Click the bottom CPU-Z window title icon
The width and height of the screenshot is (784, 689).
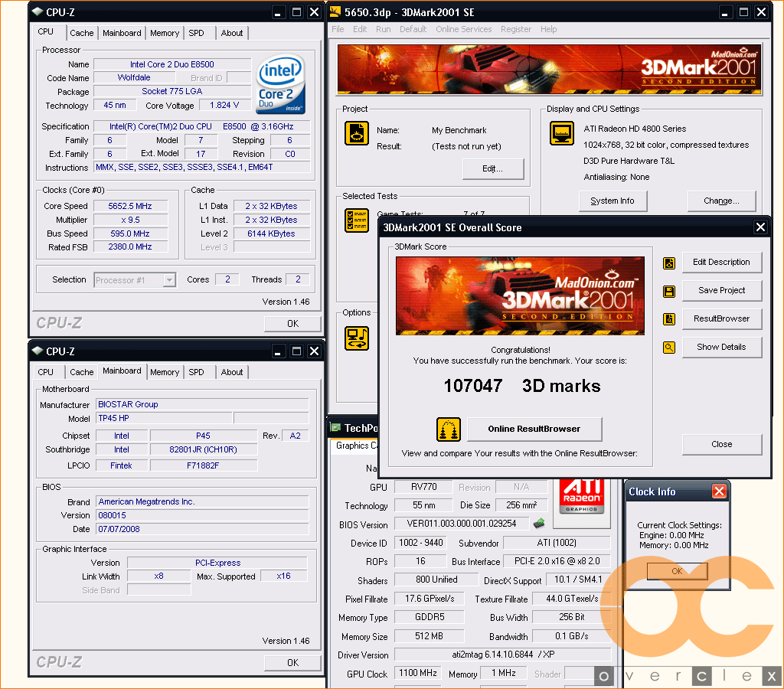tap(38, 351)
